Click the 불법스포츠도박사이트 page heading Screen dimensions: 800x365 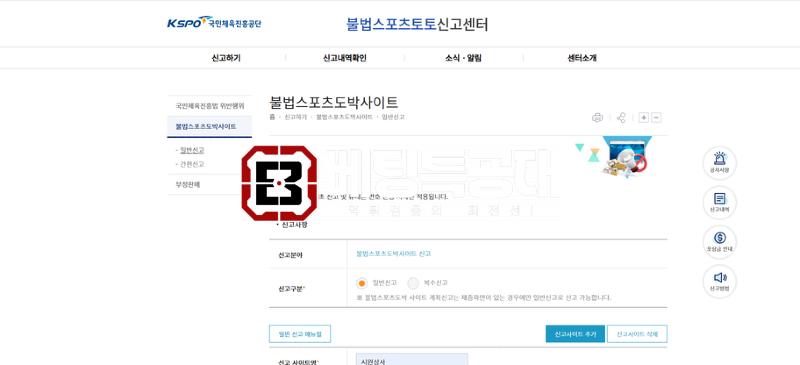coord(334,103)
